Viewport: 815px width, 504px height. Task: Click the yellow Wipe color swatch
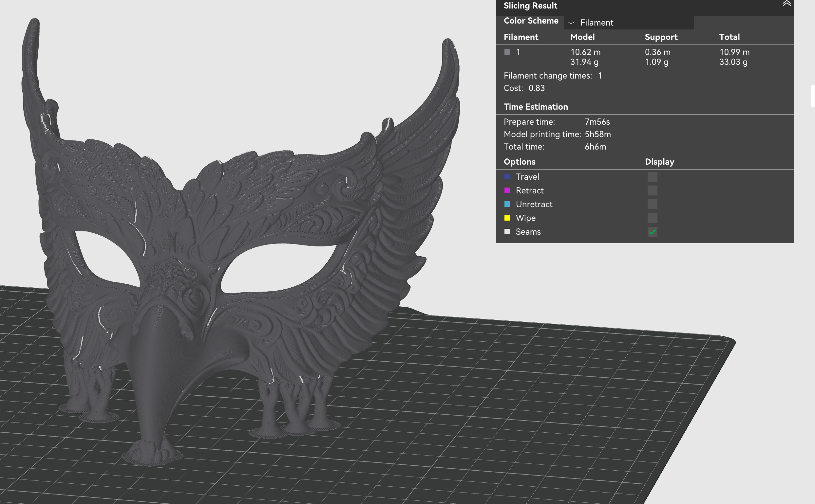click(507, 218)
